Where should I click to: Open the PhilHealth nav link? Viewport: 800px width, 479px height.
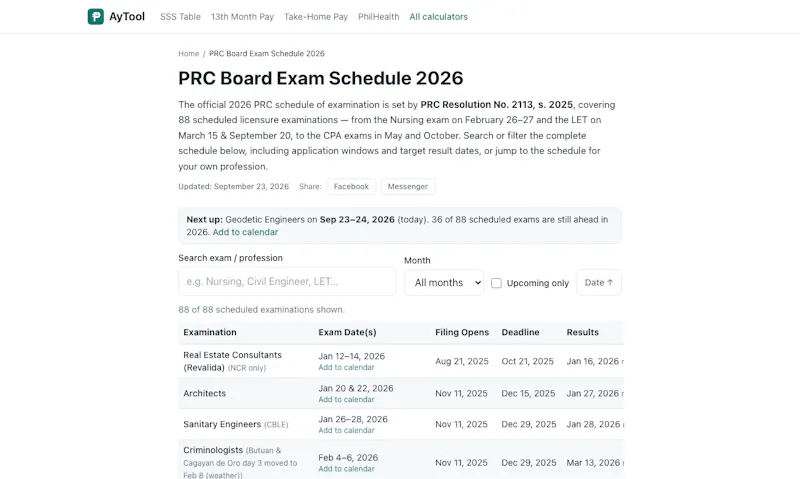click(379, 17)
